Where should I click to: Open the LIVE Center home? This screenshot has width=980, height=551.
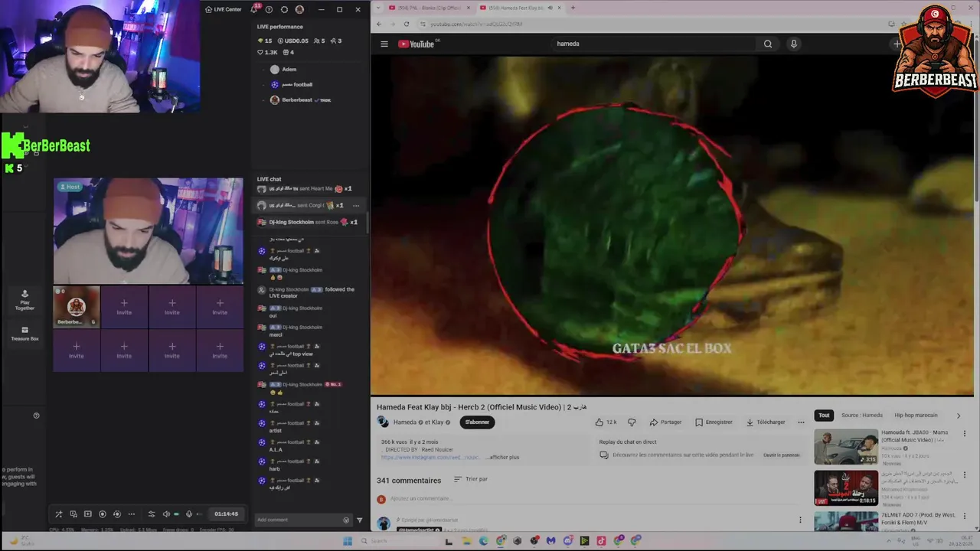[x=223, y=9]
